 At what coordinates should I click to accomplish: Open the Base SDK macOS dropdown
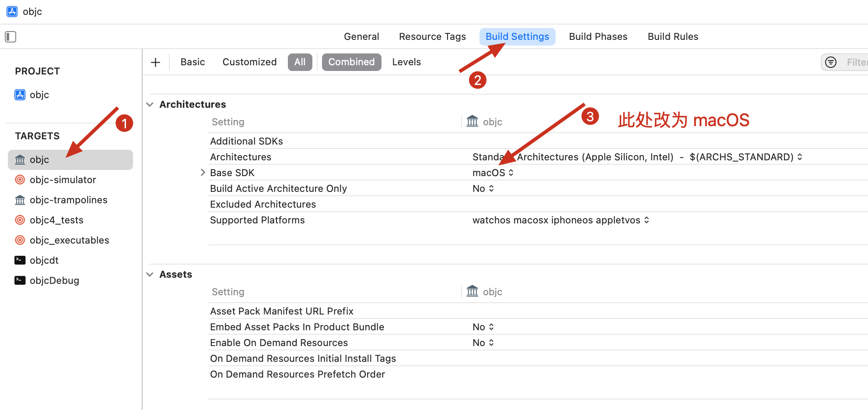[493, 173]
